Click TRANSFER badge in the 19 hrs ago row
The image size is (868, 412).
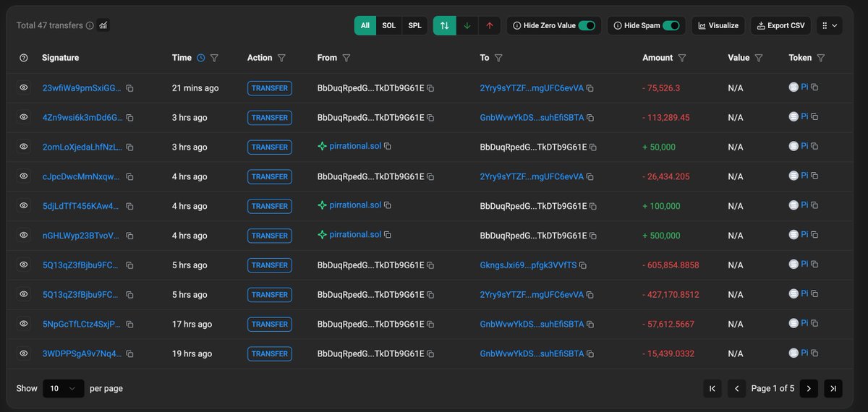point(270,354)
